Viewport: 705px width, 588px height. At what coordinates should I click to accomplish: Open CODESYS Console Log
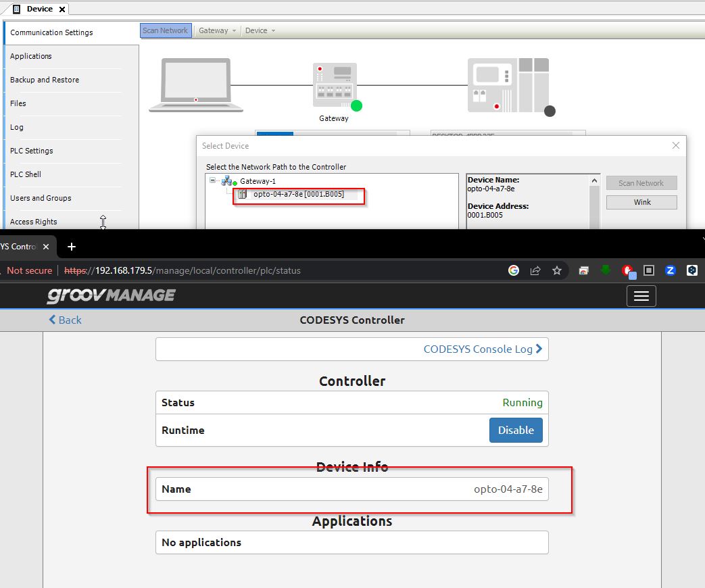coord(483,349)
